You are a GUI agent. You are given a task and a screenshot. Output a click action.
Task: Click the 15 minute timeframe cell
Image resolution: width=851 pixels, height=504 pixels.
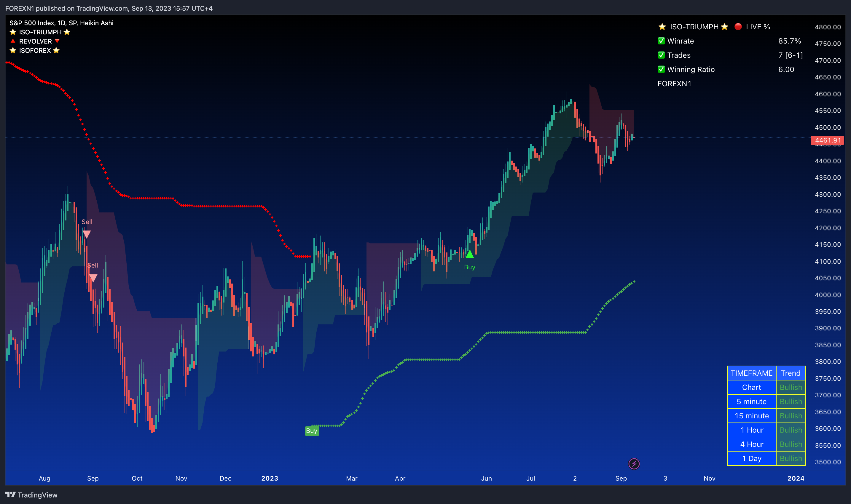pyautogui.click(x=751, y=416)
